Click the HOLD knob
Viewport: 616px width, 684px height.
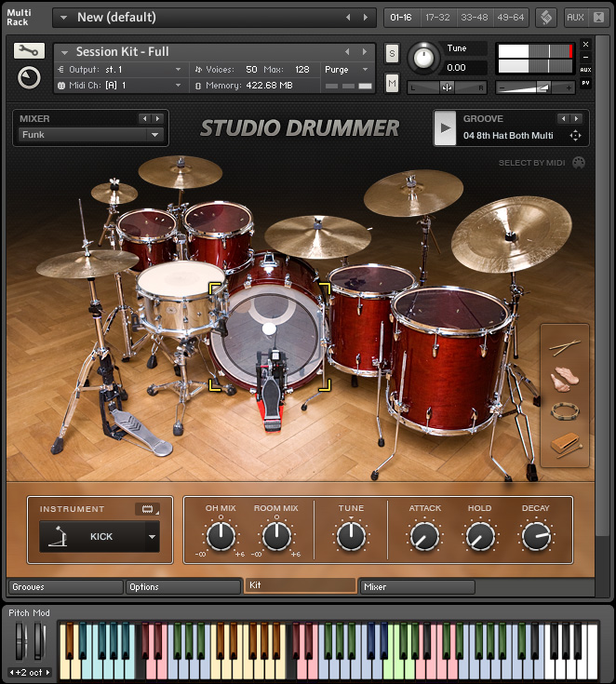click(480, 536)
